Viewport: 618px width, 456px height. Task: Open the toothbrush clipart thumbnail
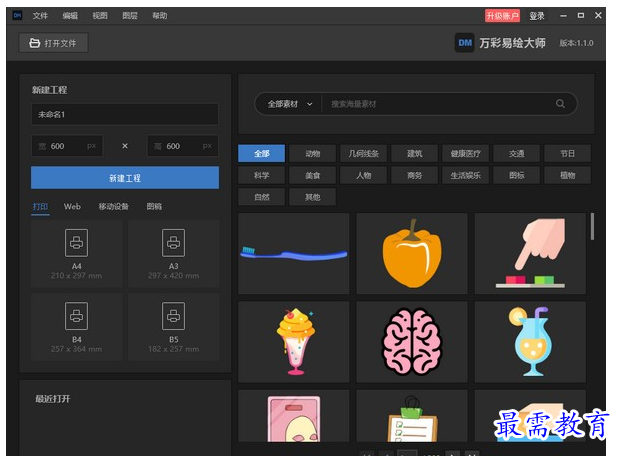[x=294, y=253]
